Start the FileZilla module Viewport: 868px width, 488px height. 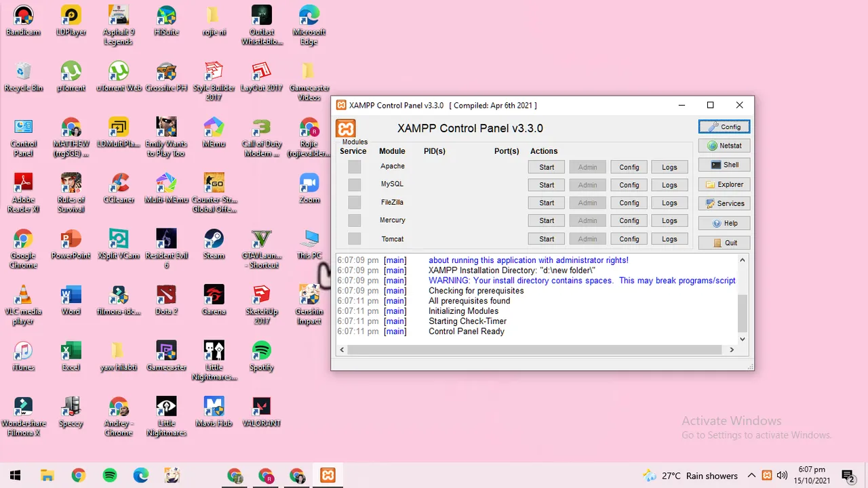[x=547, y=203]
